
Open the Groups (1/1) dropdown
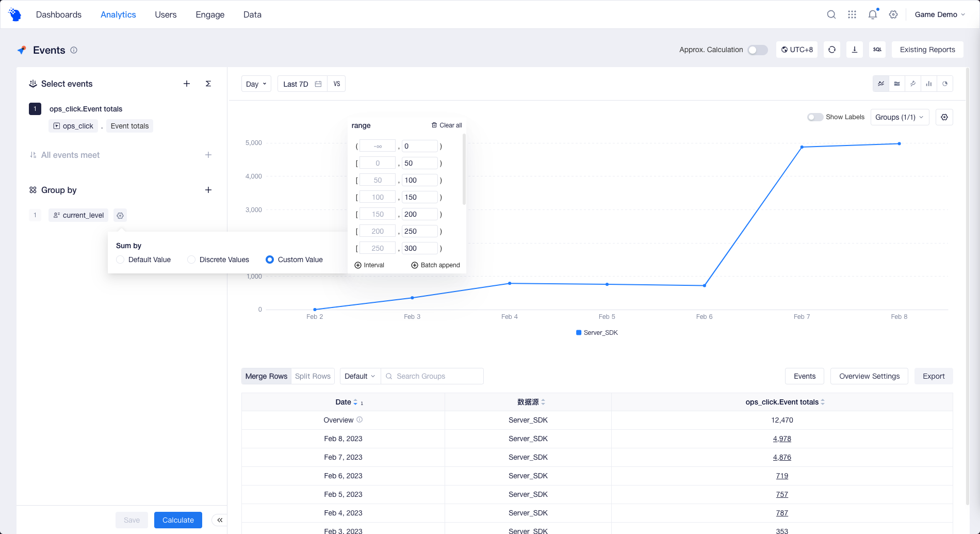[900, 117]
